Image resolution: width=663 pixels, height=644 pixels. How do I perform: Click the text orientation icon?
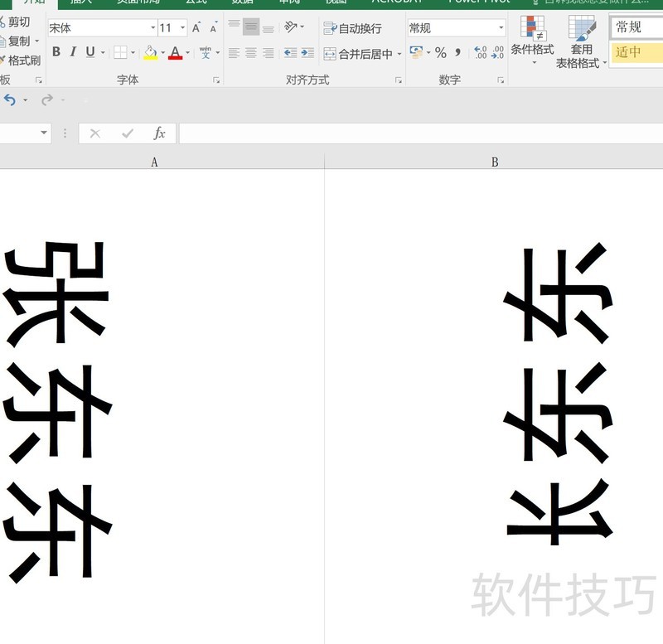pyautogui.click(x=291, y=27)
